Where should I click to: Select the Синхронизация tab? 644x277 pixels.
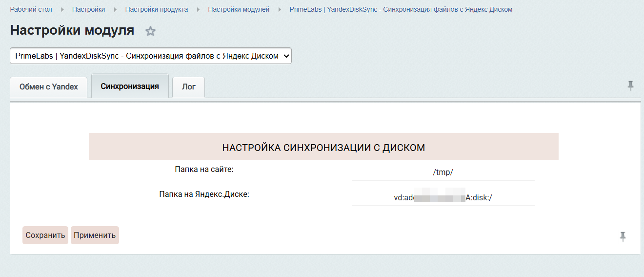click(x=130, y=86)
